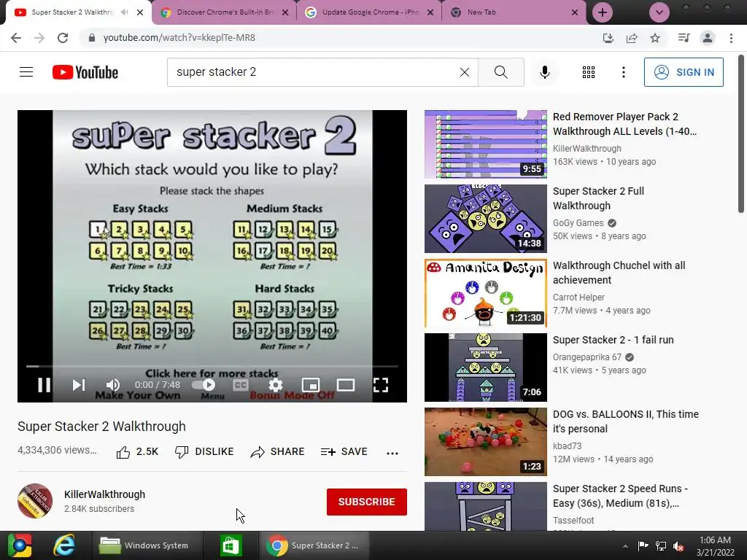The image size is (747, 560).
Task: Enable miniplayer mode
Action: (311, 385)
